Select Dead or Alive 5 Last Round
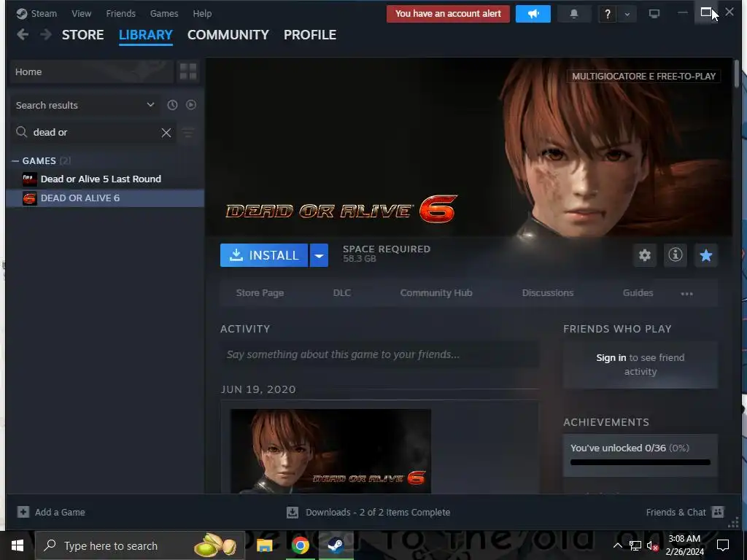 tap(105, 179)
